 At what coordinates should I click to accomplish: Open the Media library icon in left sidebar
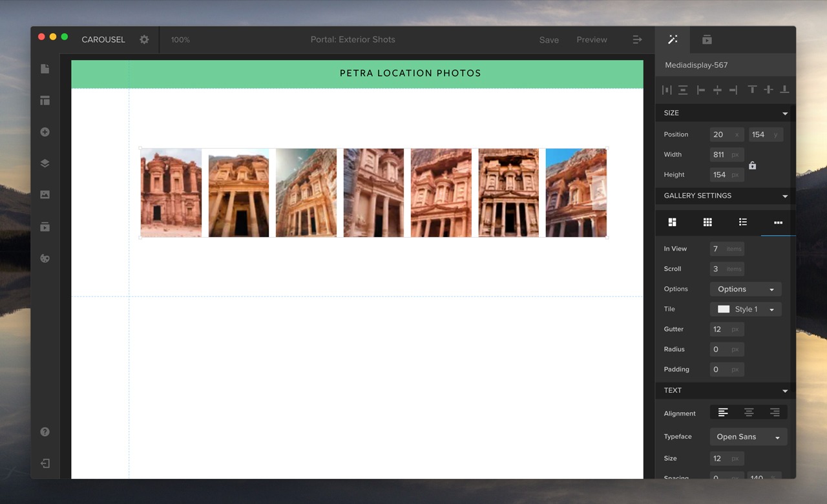pyautogui.click(x=45, y=227)
